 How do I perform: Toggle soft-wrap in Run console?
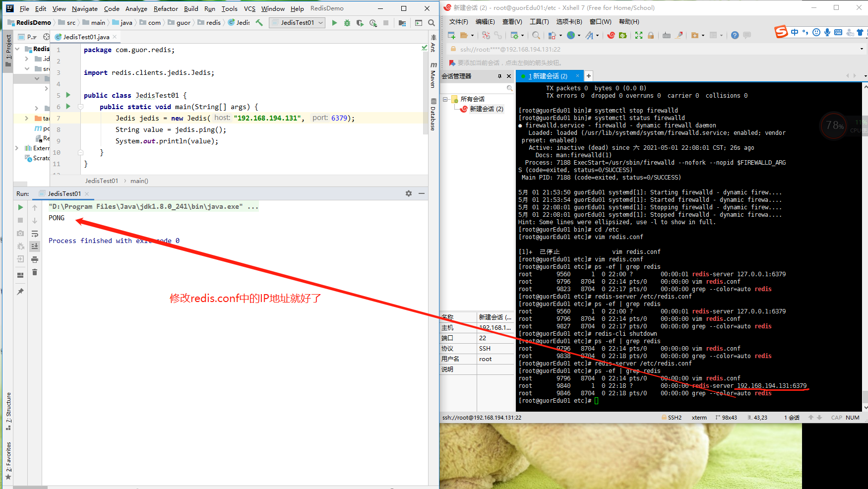tap(35, 234)
